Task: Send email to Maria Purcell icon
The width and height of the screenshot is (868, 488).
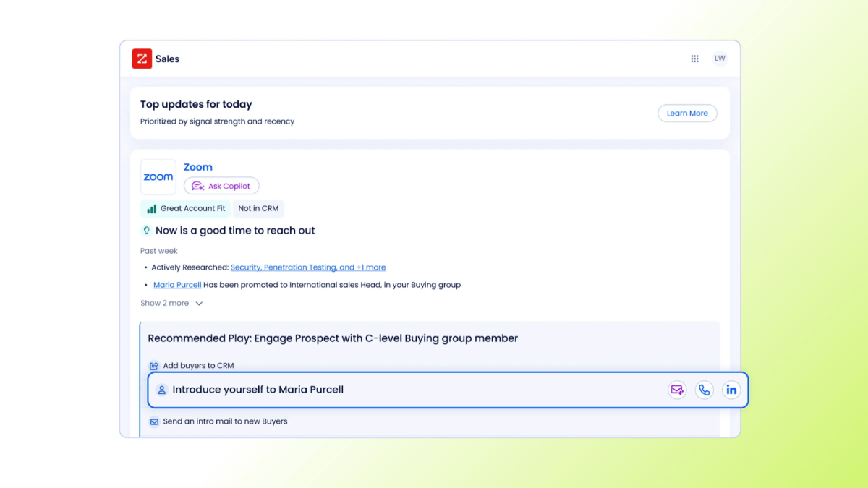Action: click(x=677, y=390)
